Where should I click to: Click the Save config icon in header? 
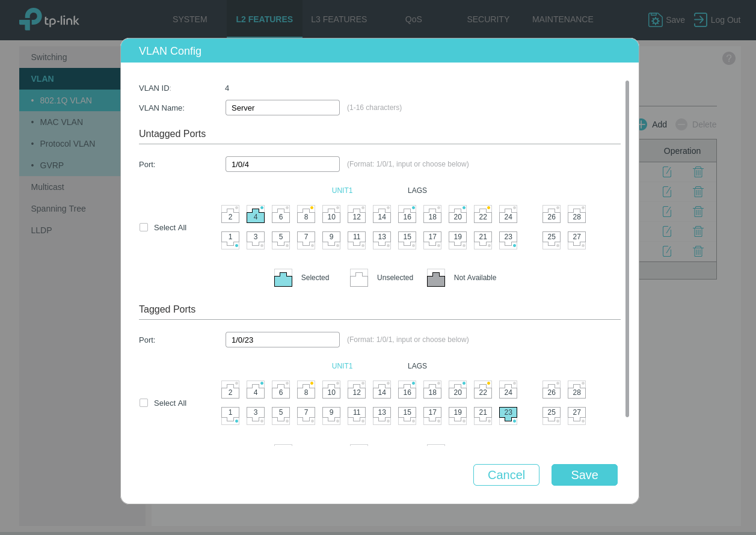pyautogui.click(x=655, y=20)
